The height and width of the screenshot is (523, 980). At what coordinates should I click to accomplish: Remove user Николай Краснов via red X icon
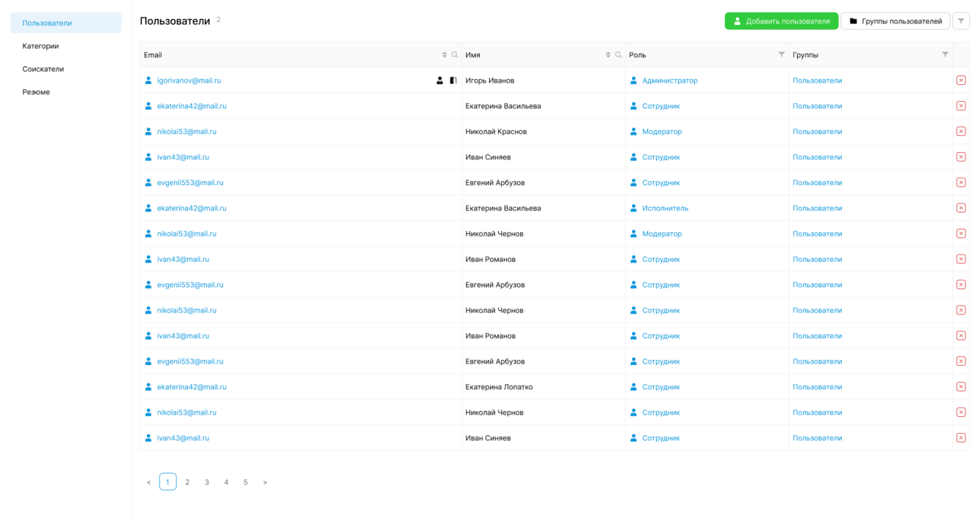click(961, 132)
